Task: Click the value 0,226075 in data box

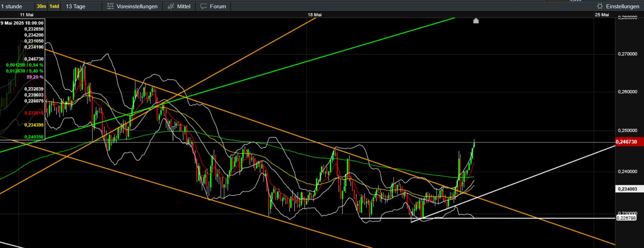Action: tap(34, 101)
